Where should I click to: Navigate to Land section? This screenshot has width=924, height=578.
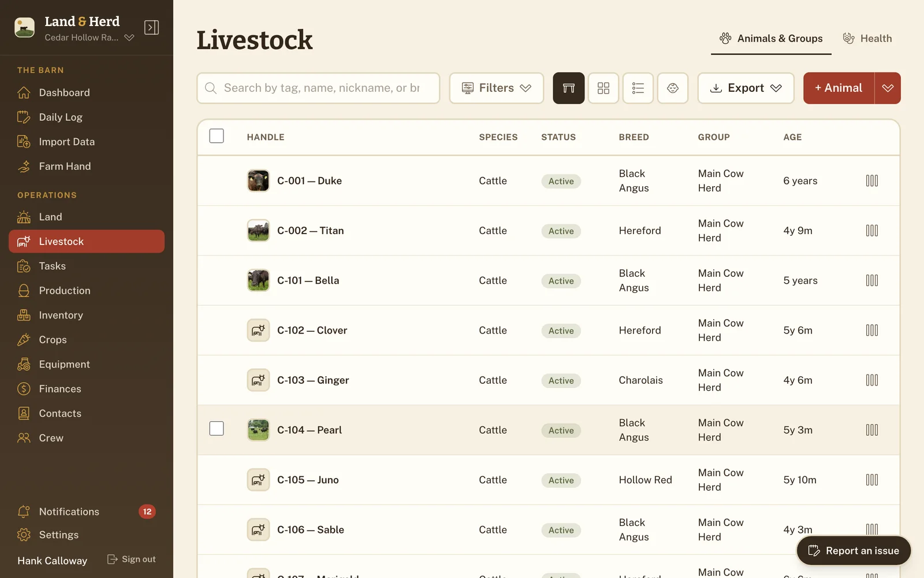(87, 217)
